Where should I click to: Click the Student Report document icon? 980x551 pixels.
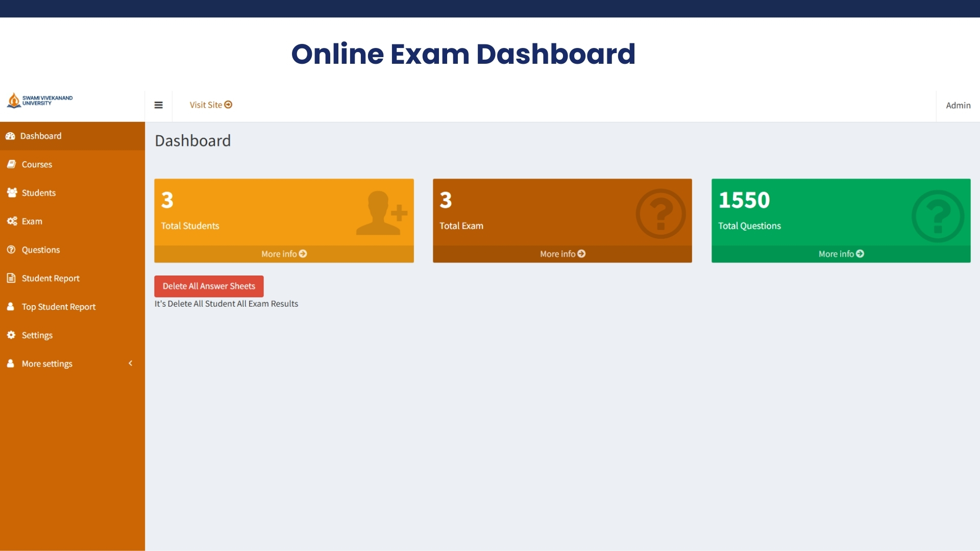point(11,278)
